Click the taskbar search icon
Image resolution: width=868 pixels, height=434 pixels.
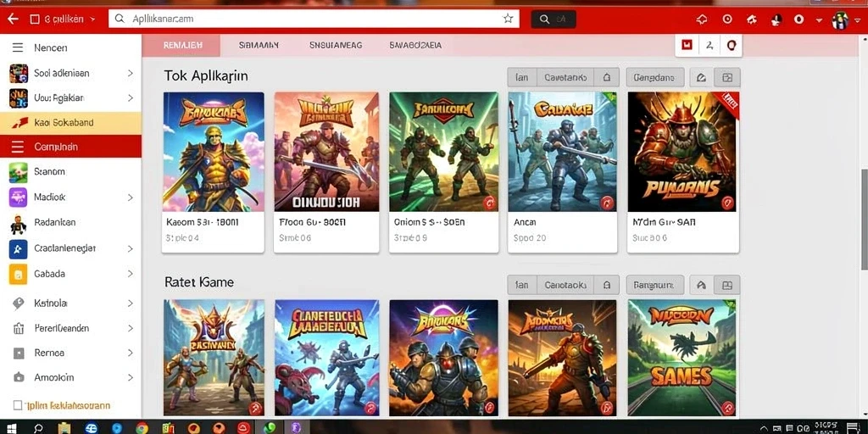tap(38, 428)
